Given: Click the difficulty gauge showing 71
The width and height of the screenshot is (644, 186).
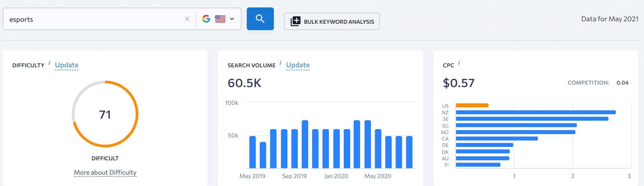Looking at the screenshot, I should (105, 114).
